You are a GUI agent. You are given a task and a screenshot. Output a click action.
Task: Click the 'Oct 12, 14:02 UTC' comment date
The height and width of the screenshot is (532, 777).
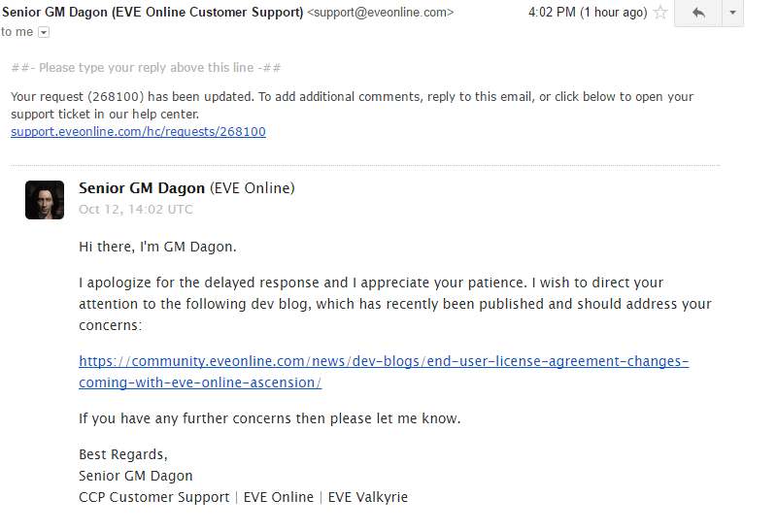click(x=136, y=210)
